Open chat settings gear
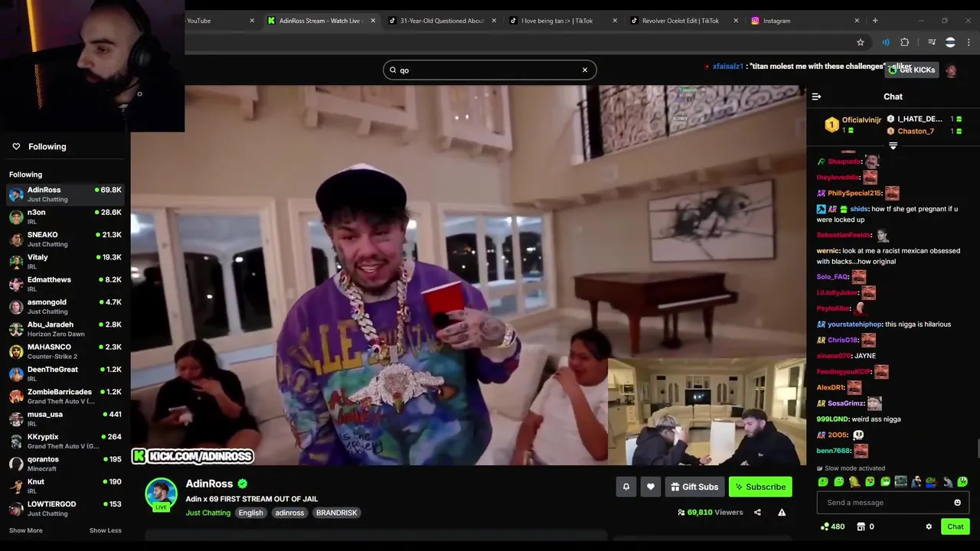This screenshot has height=551, width=980. point(929,527)
